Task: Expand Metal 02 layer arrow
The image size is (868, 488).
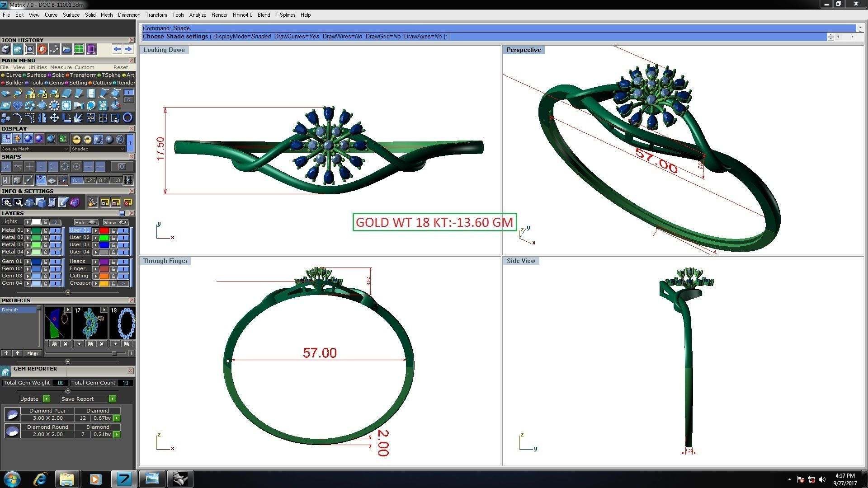Action: pos(28,238)
